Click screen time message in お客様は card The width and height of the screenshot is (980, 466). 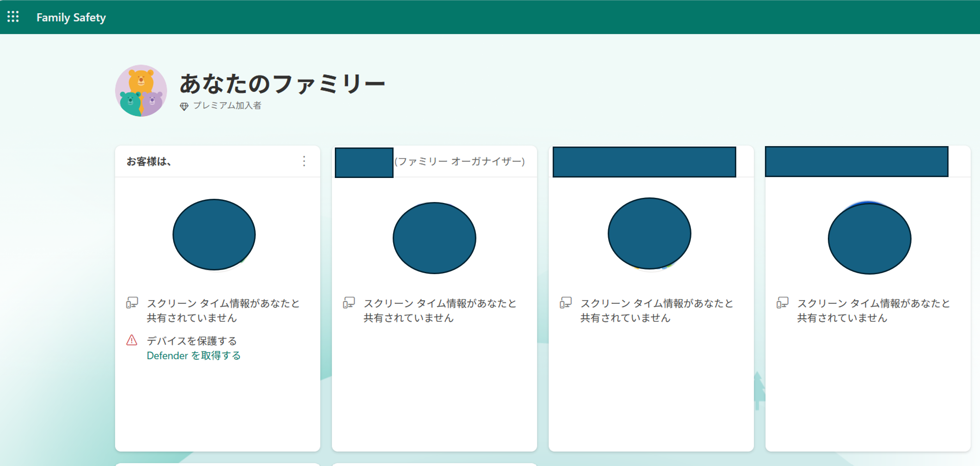click(223, 311)
